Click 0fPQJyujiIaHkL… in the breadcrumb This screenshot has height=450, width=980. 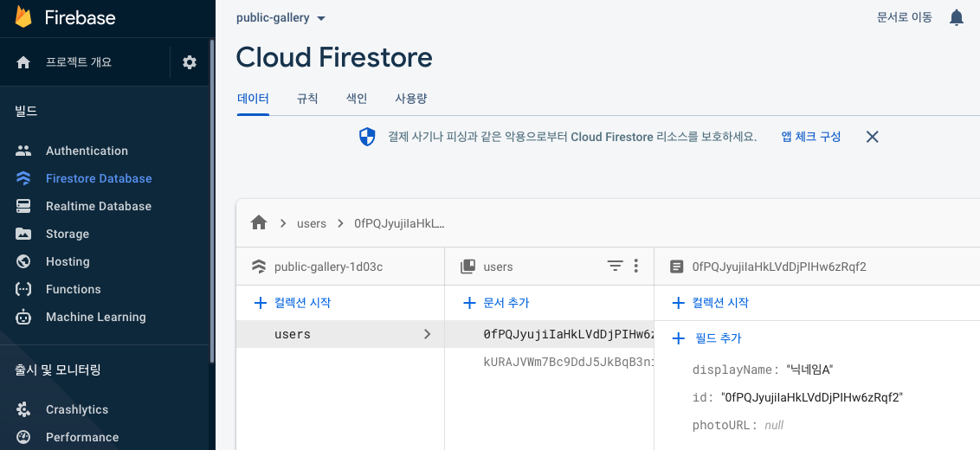click(x=399, y=223)
